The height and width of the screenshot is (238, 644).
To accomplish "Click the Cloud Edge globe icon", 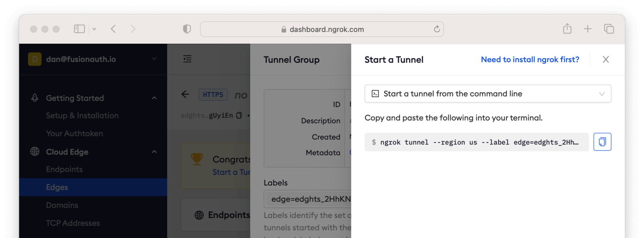I will click(35, 152).
